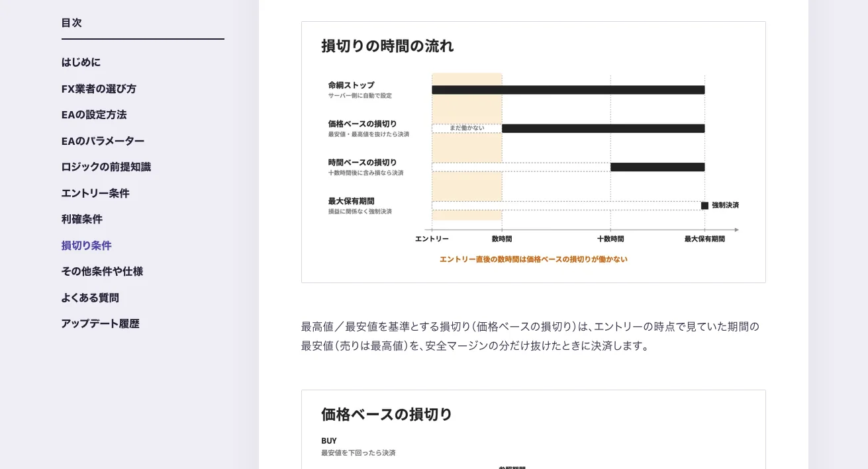Click the black 時間ベースの損切り timeline bar
This screenshot has width=868, height=469.
click(657, 167)
